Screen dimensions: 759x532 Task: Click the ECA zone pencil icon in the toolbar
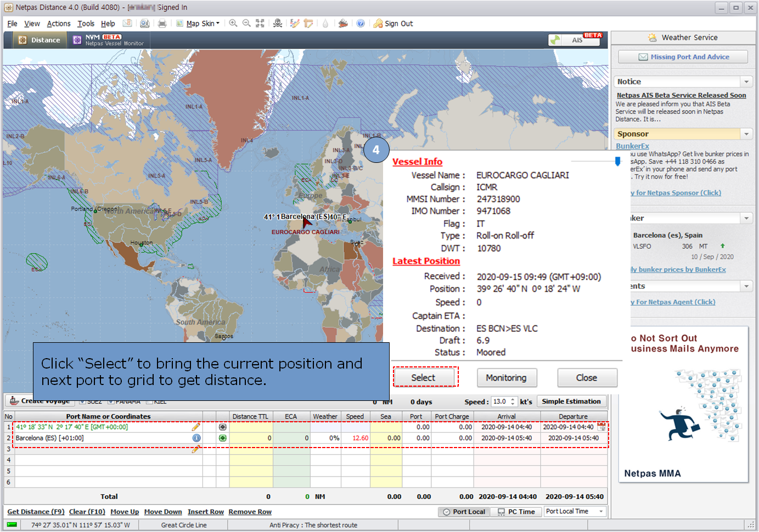295,23
